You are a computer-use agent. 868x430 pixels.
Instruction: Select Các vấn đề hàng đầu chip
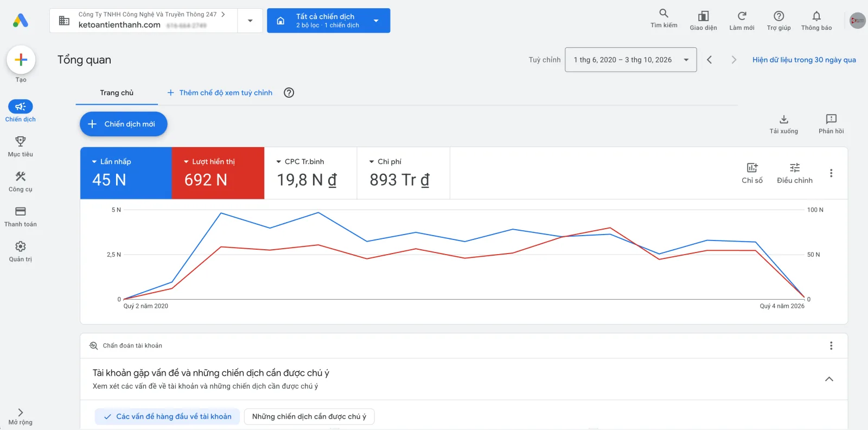(167, 416)
